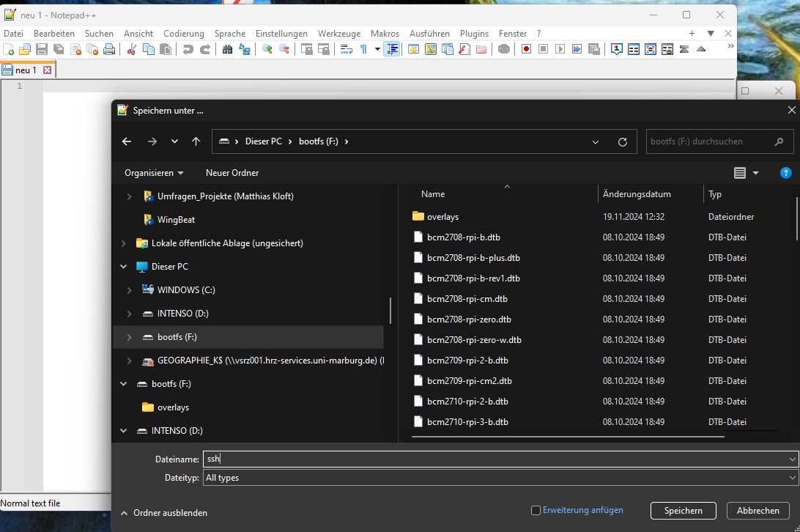Click the Undo arrow icon
This screenshot has height=532, width=800.
[188, 50]
